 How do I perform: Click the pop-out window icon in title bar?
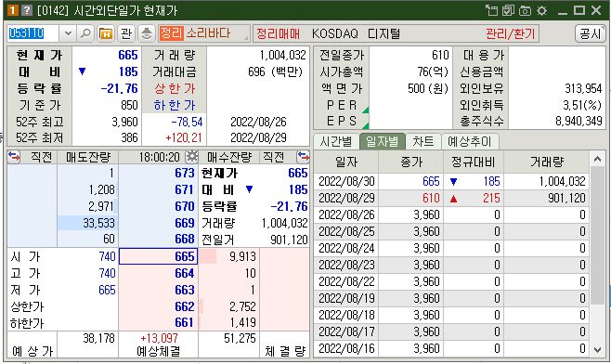pos(491,10)
